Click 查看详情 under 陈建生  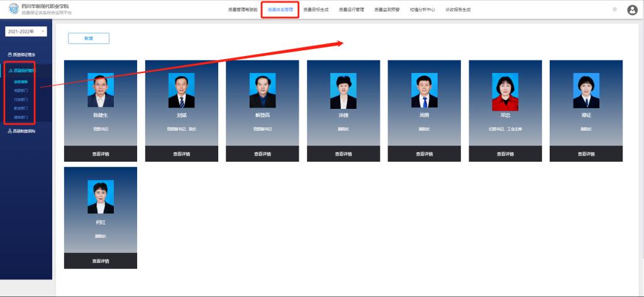pyautogui.click(x=101, y=154)
